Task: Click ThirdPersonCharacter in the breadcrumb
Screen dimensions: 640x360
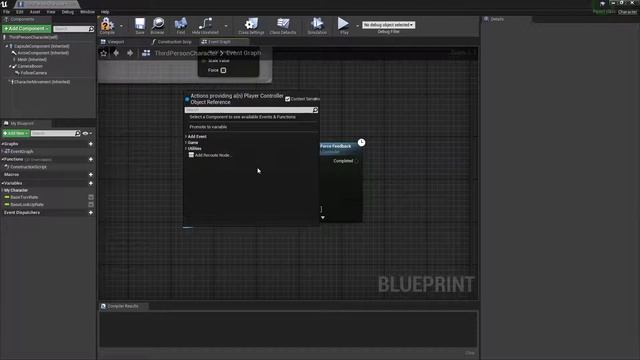Action: (186, 53)
